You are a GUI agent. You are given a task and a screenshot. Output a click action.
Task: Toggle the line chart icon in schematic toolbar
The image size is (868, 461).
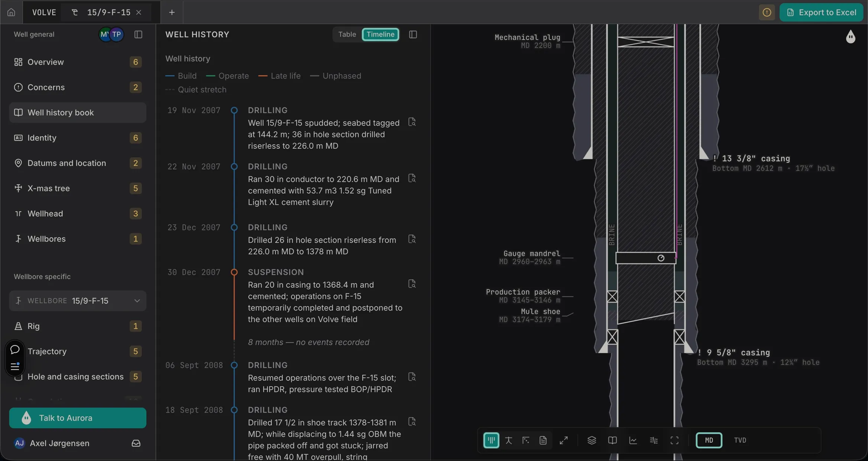click(633, 440)
